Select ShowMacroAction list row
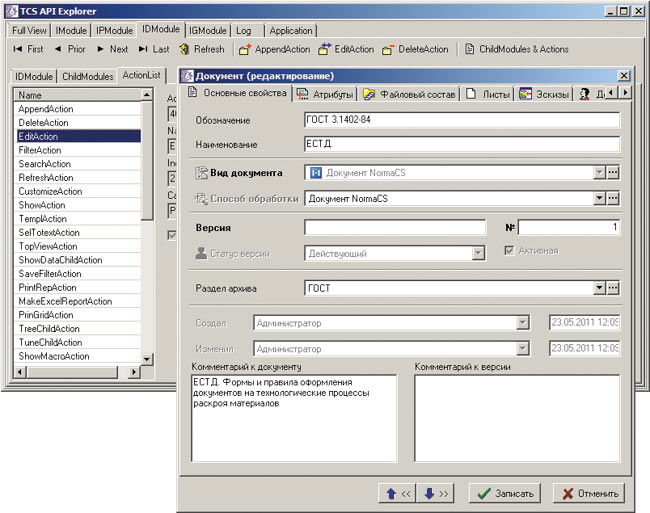Screen dimensions: 650x513 78,356
